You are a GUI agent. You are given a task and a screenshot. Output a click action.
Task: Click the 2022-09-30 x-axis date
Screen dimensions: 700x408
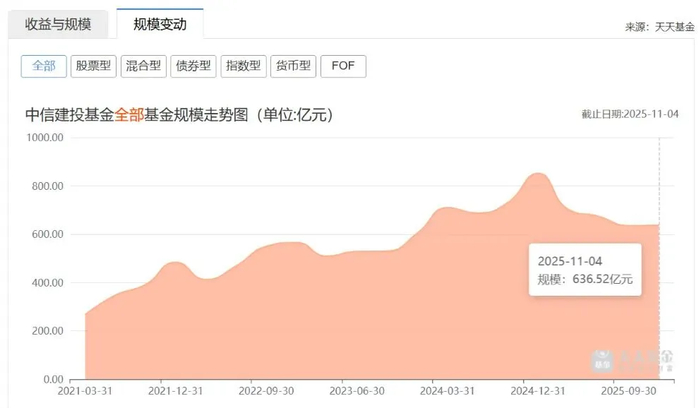click(x=266, y=391)
